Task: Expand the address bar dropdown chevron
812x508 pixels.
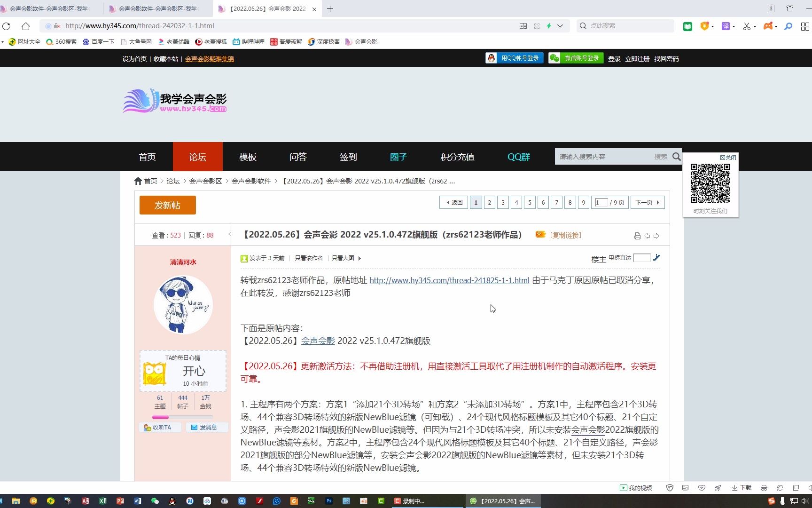Action: [x=560, y=26]
